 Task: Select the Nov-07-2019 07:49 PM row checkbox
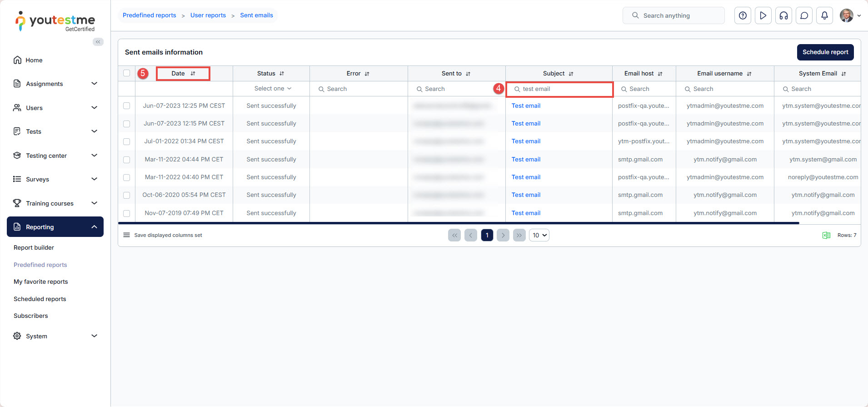click(x=127, y=213)
